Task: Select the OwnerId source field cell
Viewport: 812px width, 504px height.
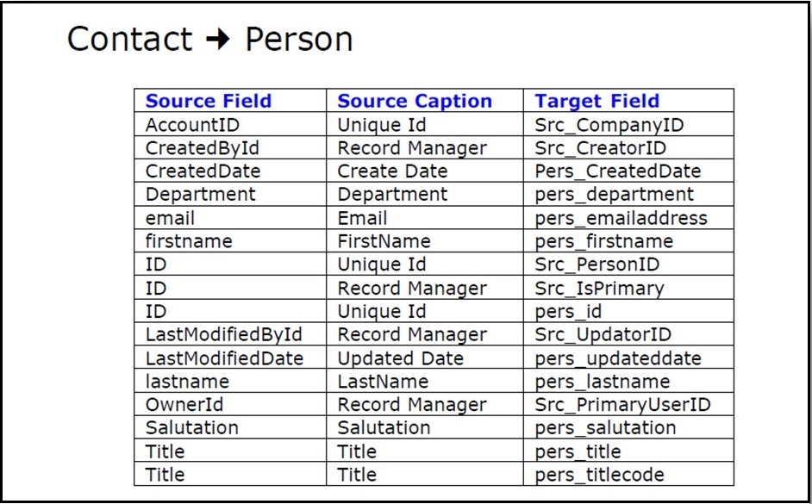Action: point(230,405)
